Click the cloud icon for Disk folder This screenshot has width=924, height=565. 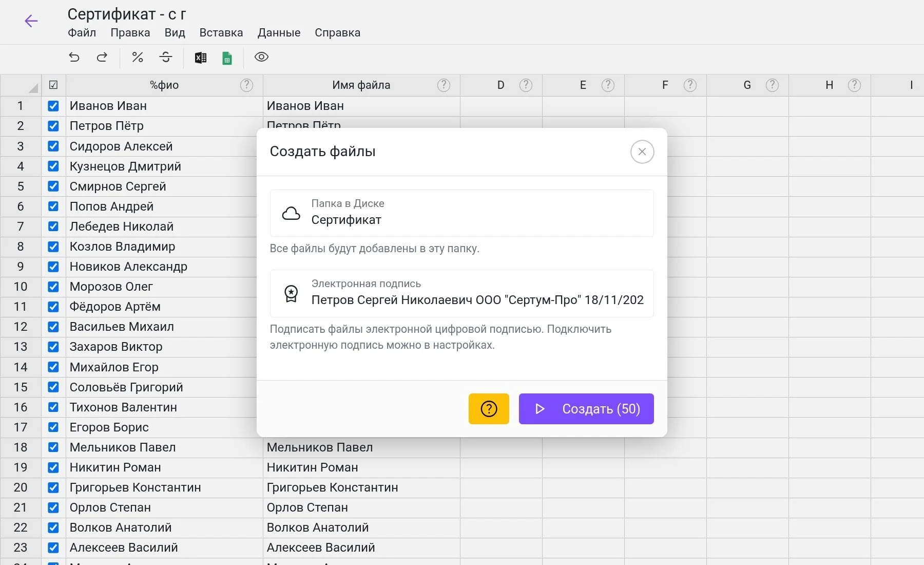coord(291,213)
